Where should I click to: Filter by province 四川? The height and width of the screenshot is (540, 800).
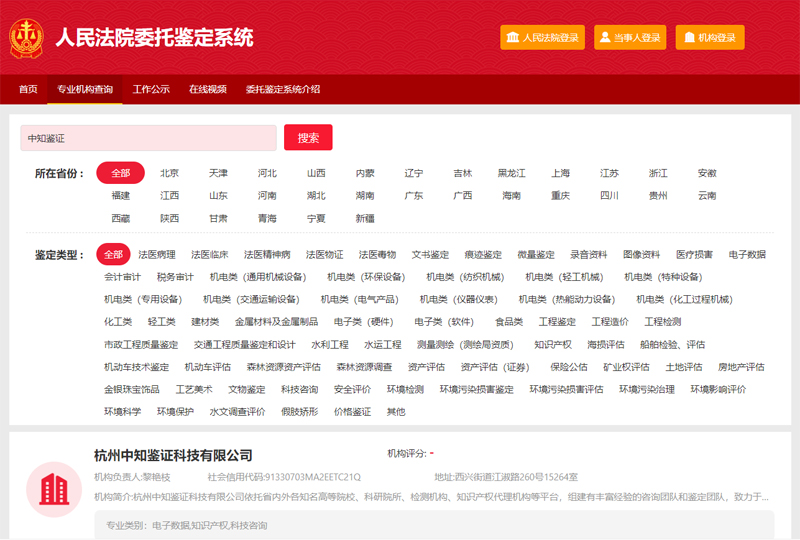click(609, 195)
